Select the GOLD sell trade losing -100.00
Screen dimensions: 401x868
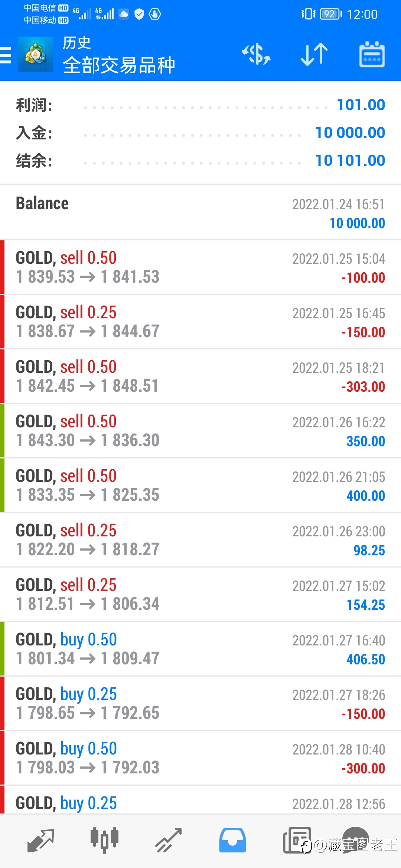200,267
